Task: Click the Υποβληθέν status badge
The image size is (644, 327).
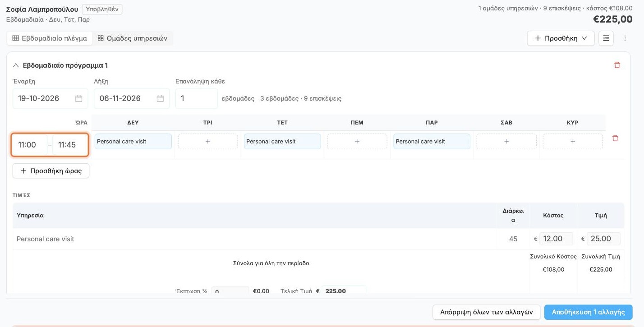Action: click(x=102, y=9)
